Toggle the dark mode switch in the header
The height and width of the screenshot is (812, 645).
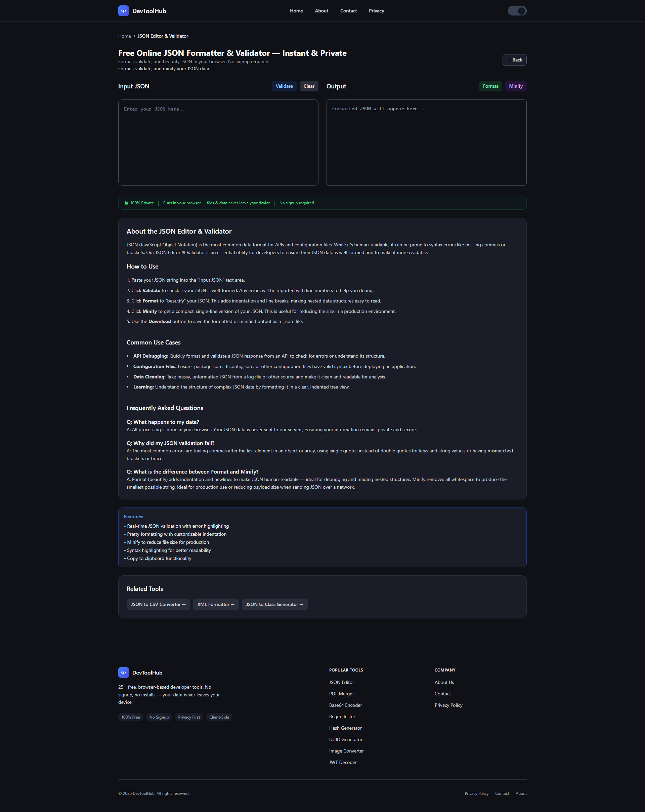(517, 10)
